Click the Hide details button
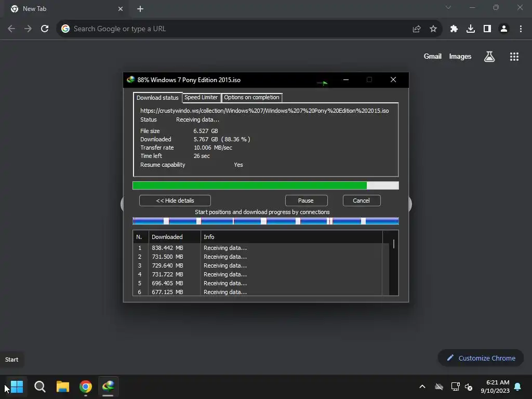Viewport: 532px width, 399px height. [x=175, y=201]
